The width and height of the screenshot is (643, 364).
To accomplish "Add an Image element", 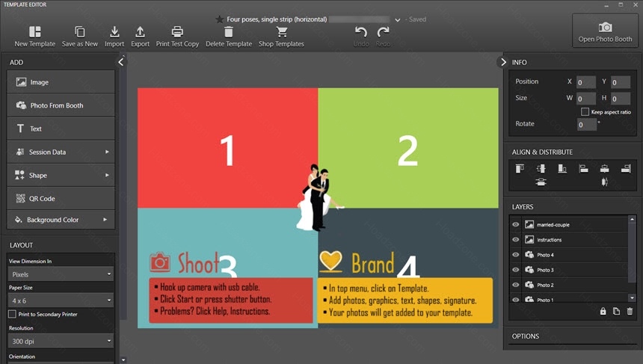I will click(61, 82).
